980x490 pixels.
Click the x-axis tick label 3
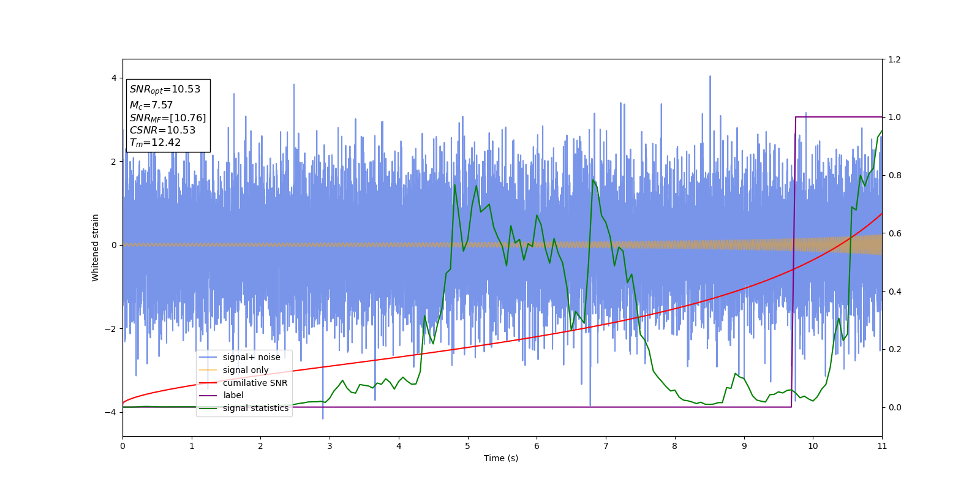coord(330,446)
